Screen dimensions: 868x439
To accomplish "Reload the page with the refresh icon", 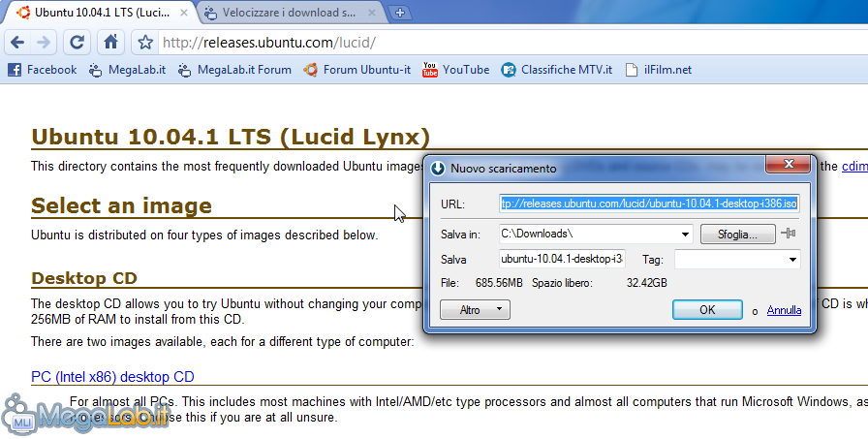I will coord(77,42).
